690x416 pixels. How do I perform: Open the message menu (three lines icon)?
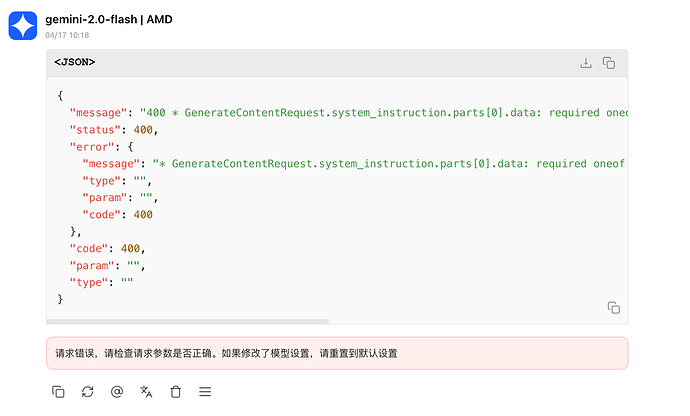pos(205,391)
